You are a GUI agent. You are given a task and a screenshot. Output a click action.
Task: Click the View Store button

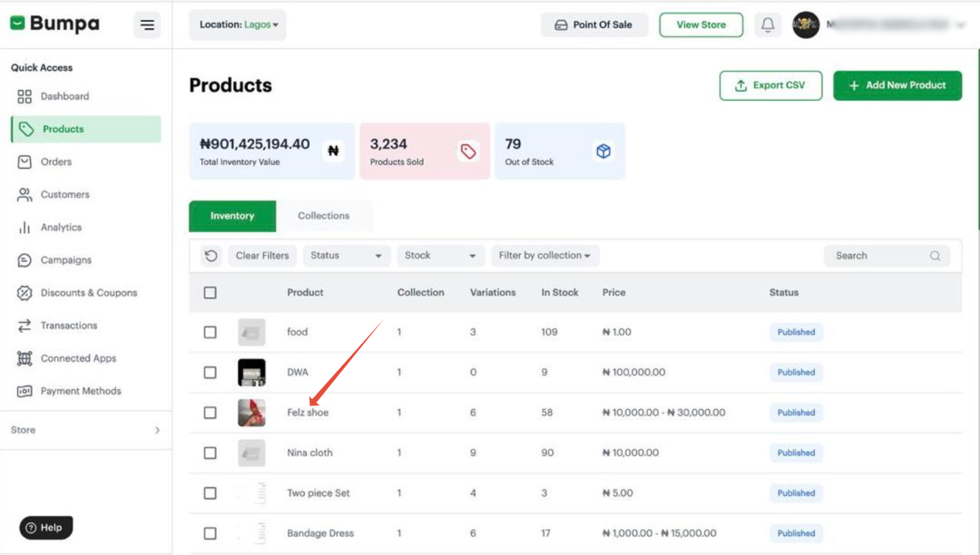click(701, 25)
